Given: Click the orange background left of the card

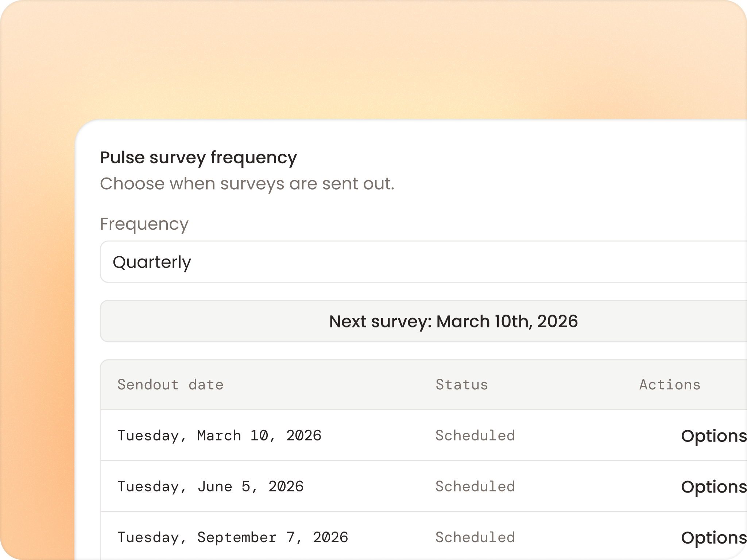Looking at the screenshot, I should click(x=36, y=328).
